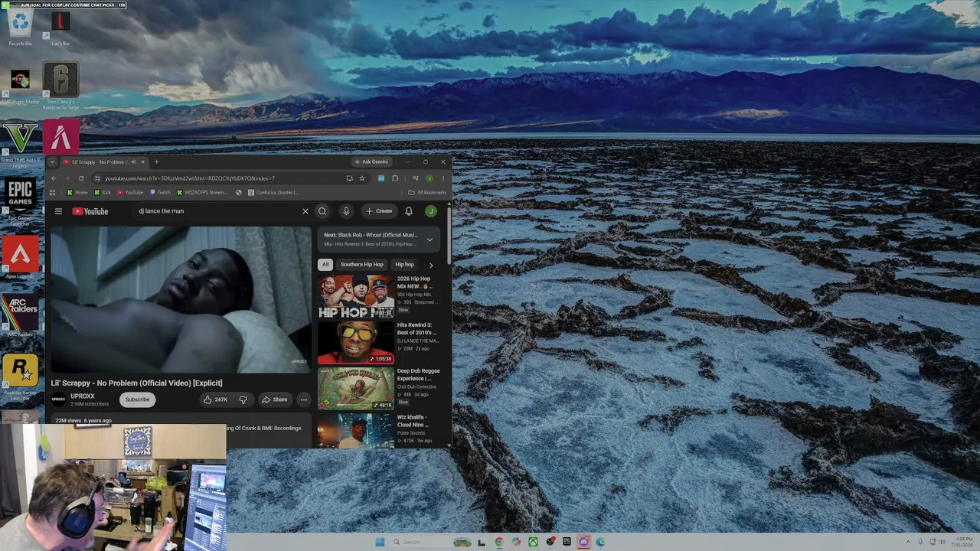Go to YouTube home via the logo
This screenshot has height=551, width=980.
coord(90,211)
